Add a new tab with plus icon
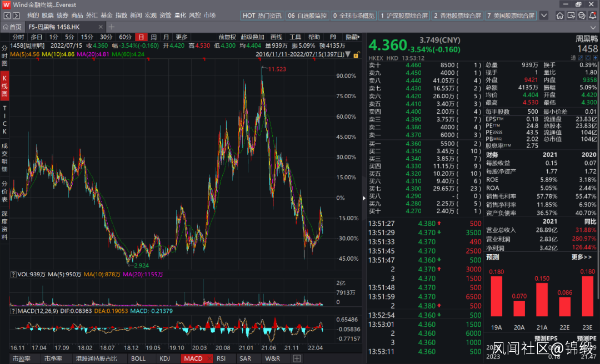600x364 pixels. 111,27
